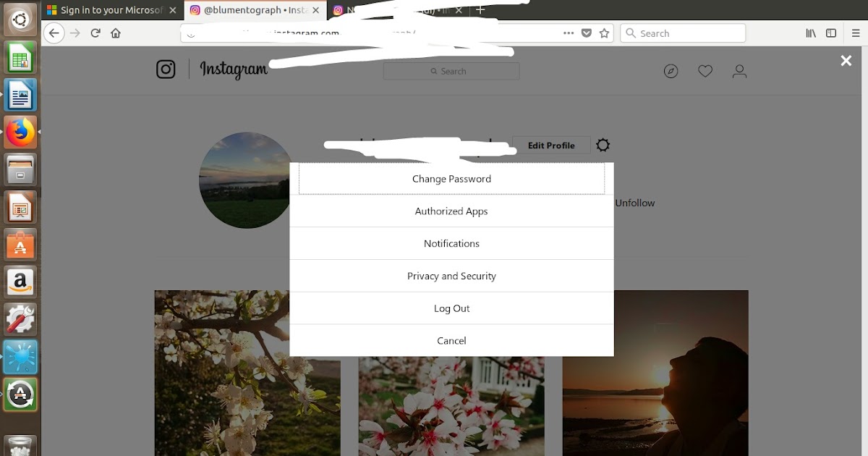This screenshot has height=456, width=868.
Task: Open the Firefox Library panel
Action: tap(811, 33)
